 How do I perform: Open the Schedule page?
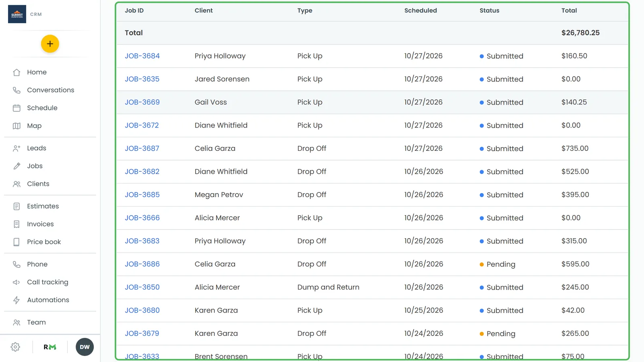42,108
